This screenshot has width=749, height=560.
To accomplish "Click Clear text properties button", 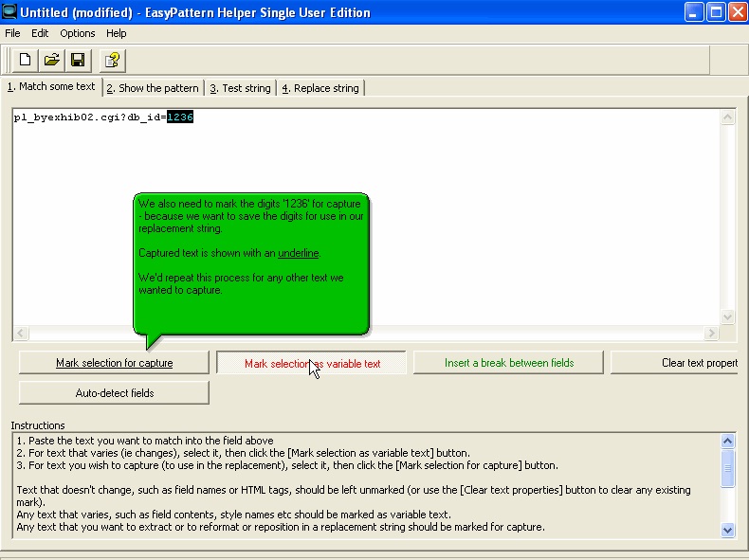I will 674,363.
